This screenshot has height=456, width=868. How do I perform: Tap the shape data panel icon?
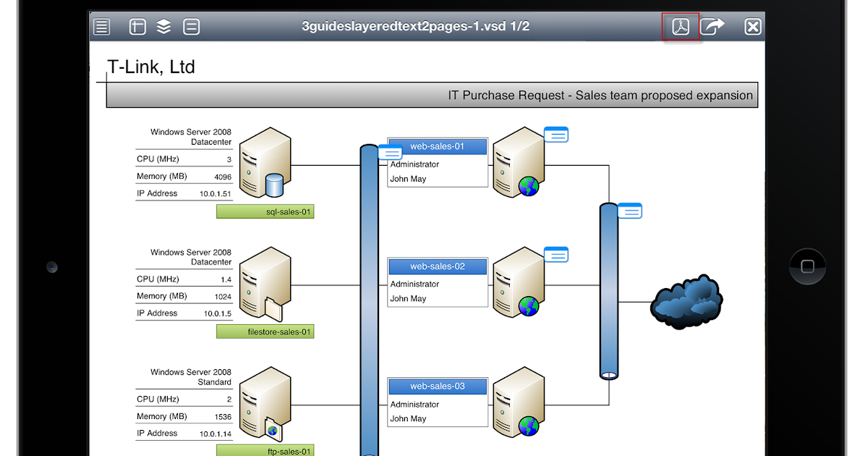[192, 27]
